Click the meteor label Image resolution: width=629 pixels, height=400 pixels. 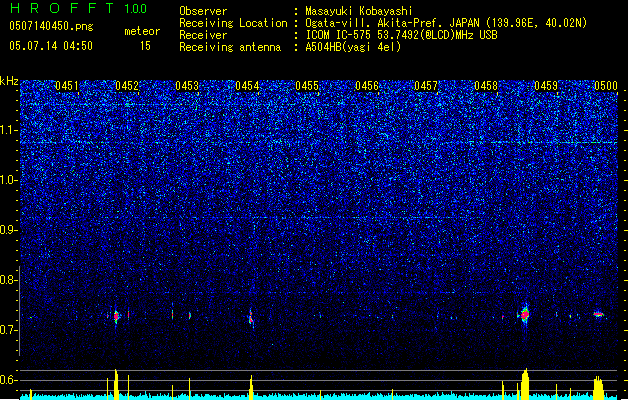point(142,31)
